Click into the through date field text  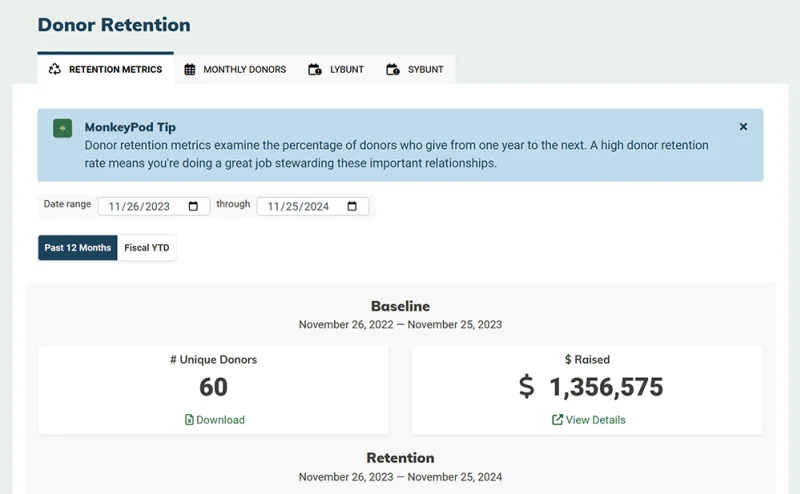(298, 206)
